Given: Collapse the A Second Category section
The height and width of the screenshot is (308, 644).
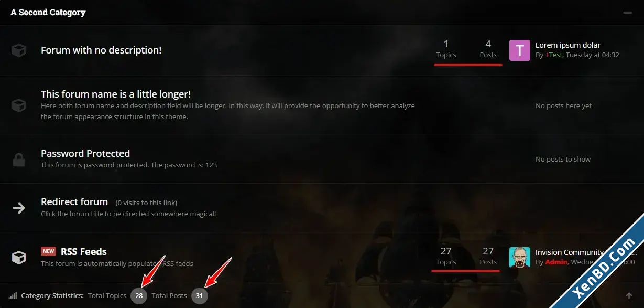Looking at the screenshot, I should tap(627, 12).
